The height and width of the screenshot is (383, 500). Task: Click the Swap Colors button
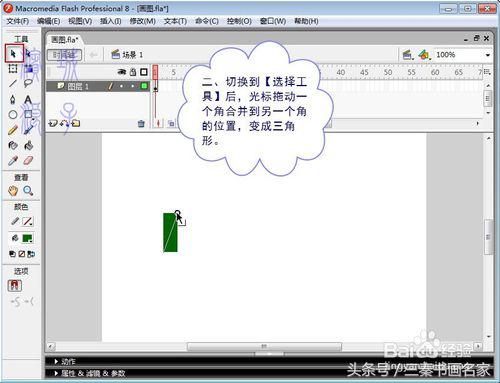point(31,254)
